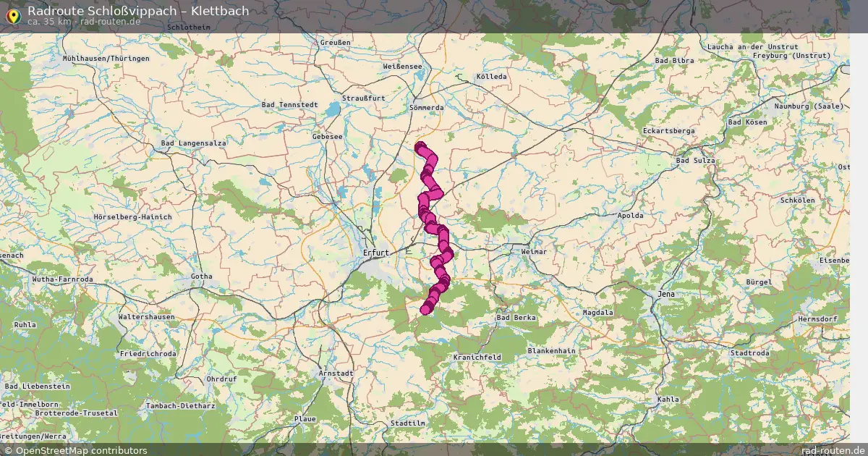Click the Erfurt city label
This screenshot has width=868, height=456.
(376, 253)
